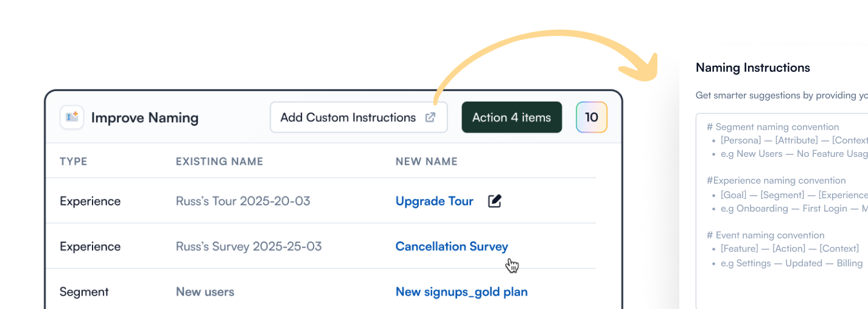Click the Experience type in Russ's Tour row
Image resolution: width=868 pixels, height=309 pixels.
pyautogui.click(x=90, y=201)
